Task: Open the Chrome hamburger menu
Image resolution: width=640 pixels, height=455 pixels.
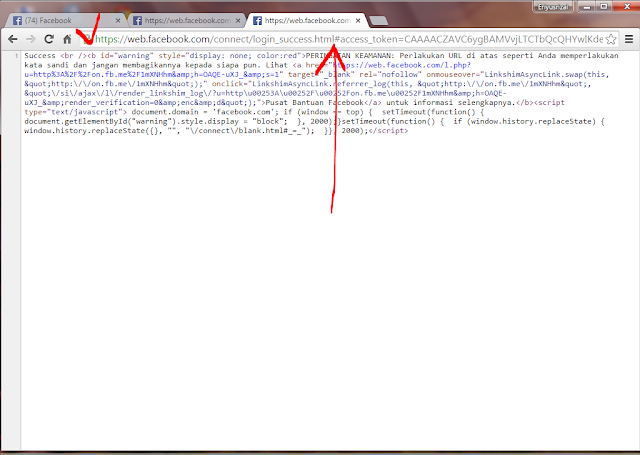Action: click(629, 39)
